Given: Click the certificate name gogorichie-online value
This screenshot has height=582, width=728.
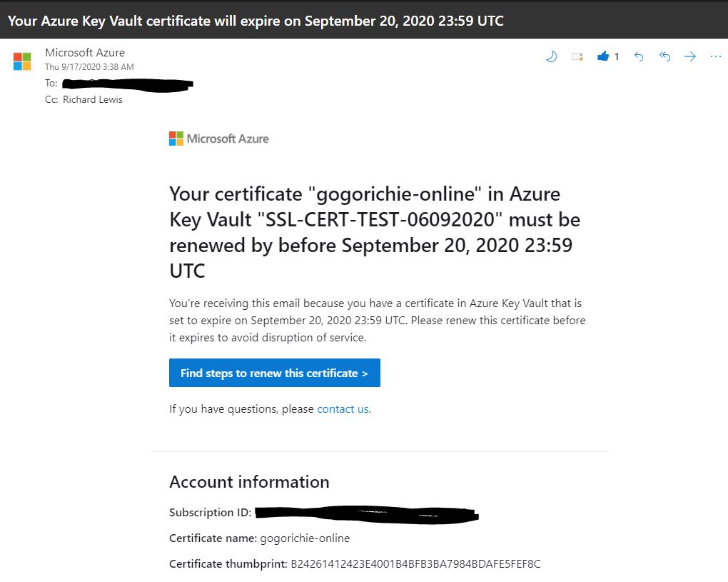Looking at the screenshot, I should [x=305, y=538].
